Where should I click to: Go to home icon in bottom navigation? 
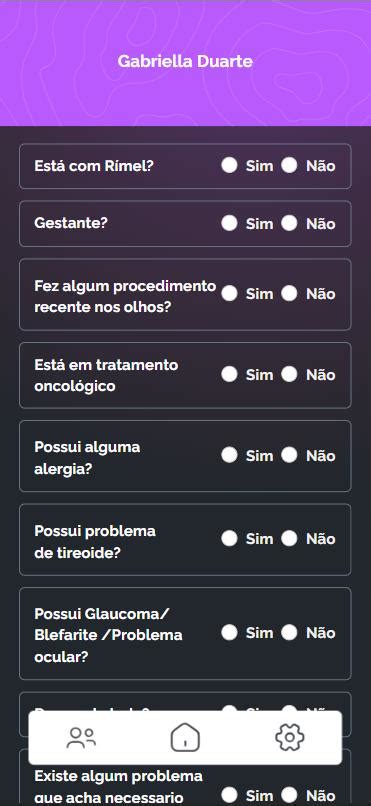185,738
